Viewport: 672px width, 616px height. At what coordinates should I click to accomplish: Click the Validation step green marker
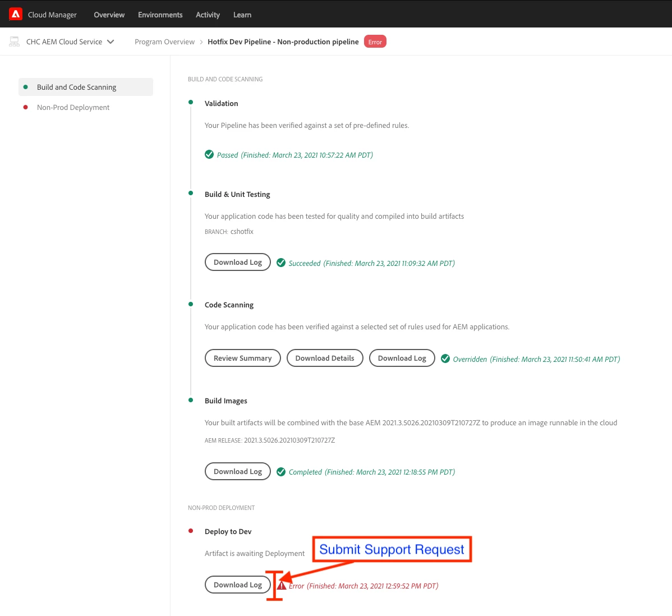click(x=191, y=102)
